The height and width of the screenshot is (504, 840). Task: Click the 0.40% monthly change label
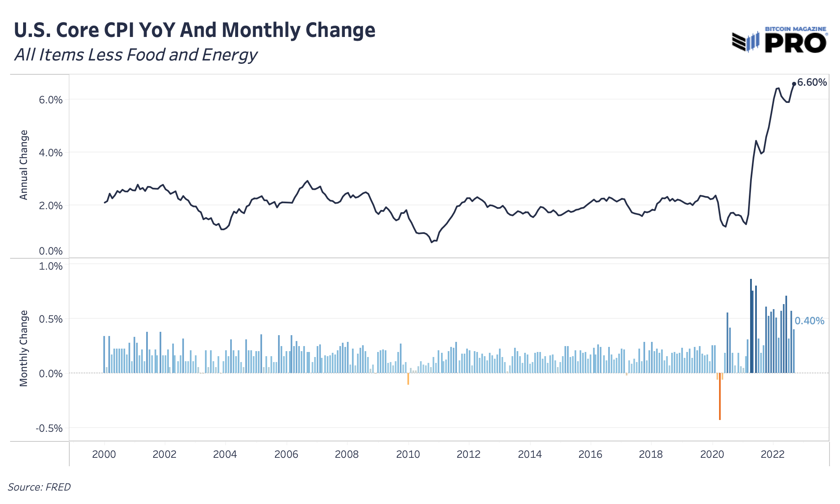click(809, 321)
